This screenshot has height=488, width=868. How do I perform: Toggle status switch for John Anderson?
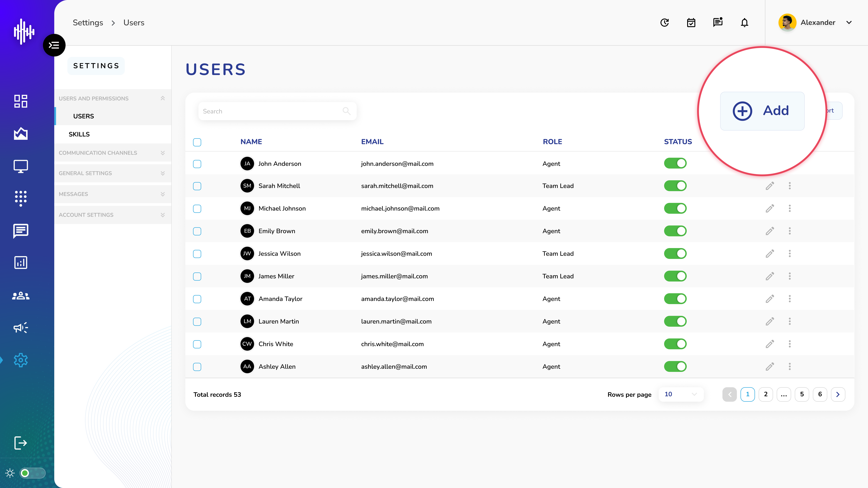(675, 163)
